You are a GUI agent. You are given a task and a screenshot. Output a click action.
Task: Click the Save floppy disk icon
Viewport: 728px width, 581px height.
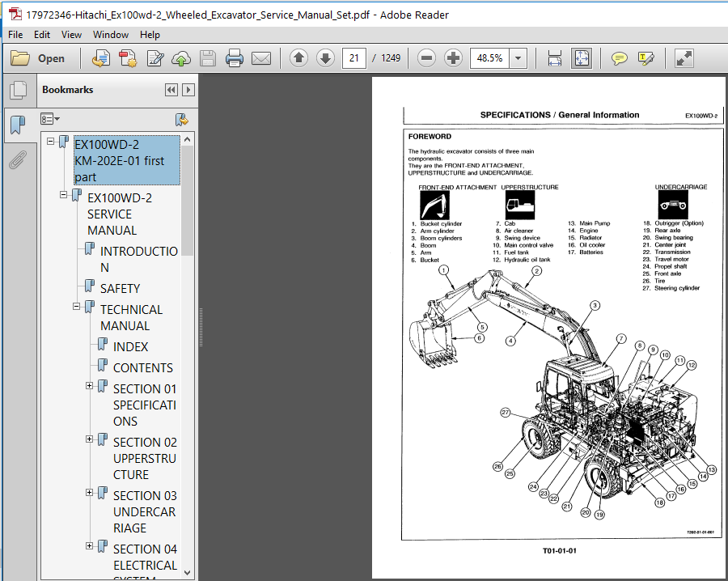(x=208, y=58)
